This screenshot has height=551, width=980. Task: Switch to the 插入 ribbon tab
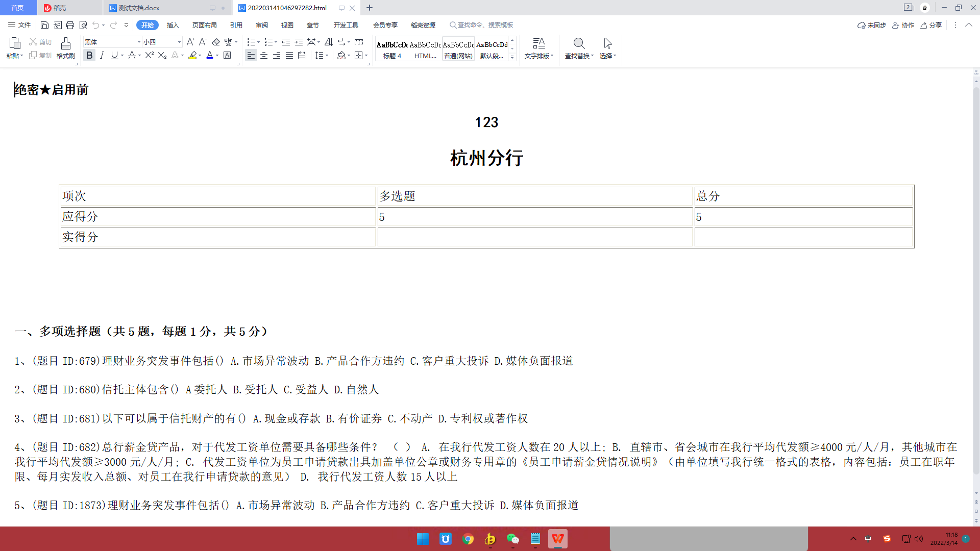click(173, 25)
